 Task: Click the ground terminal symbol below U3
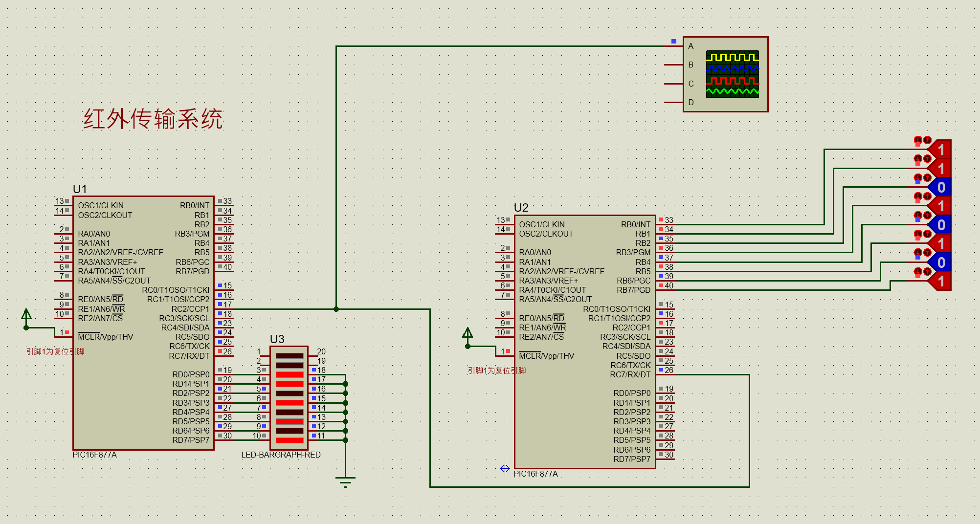click(x=345, y=481)
